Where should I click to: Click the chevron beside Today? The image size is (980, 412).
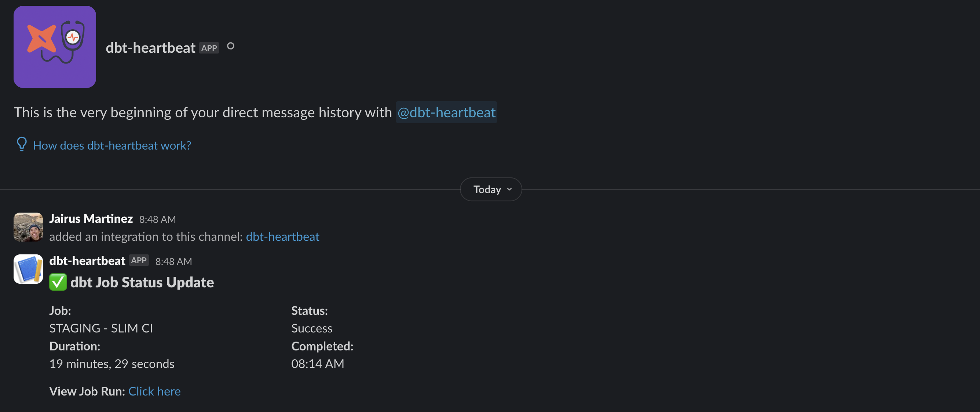point(509,189)
